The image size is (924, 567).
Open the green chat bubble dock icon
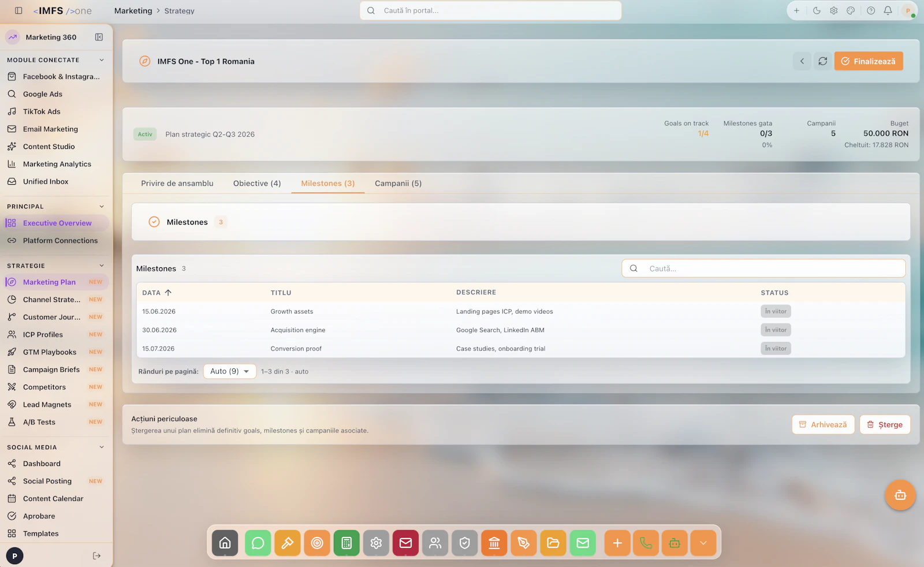[x=258, y=543]
